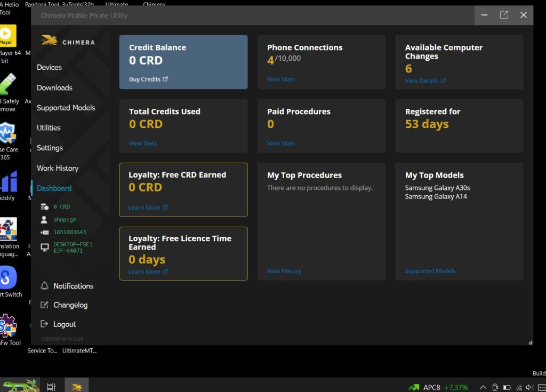View Stats under Total Credits Used
Viewport: 546px width, 392px height.
coord(143,143)
